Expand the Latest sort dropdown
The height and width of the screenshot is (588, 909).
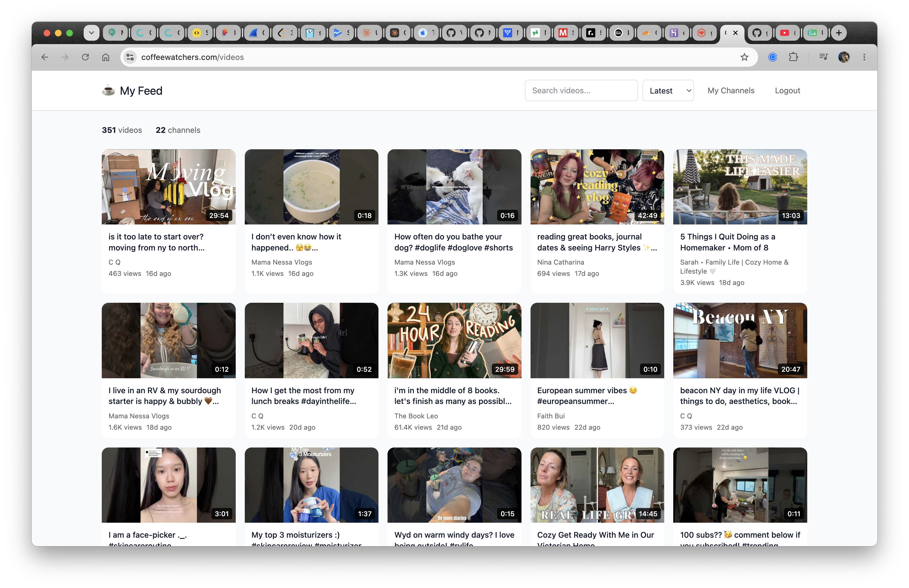pyautogui.click(x=668, y=90)
